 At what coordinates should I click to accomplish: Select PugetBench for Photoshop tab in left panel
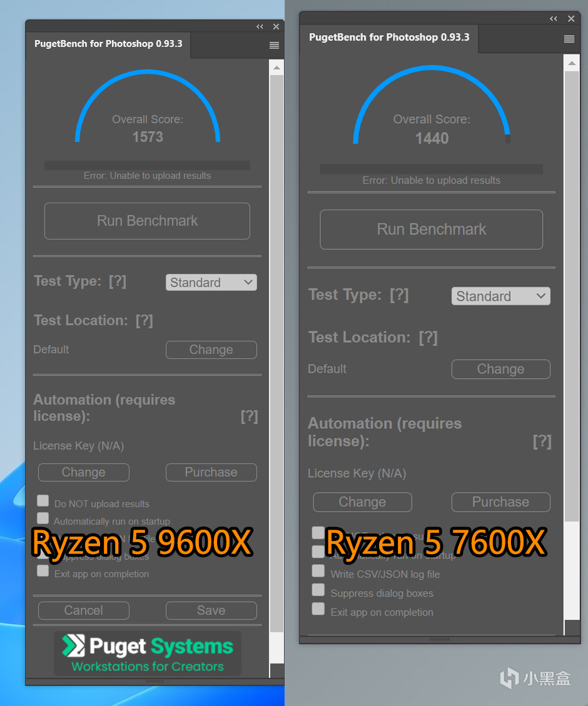(108, 44)
